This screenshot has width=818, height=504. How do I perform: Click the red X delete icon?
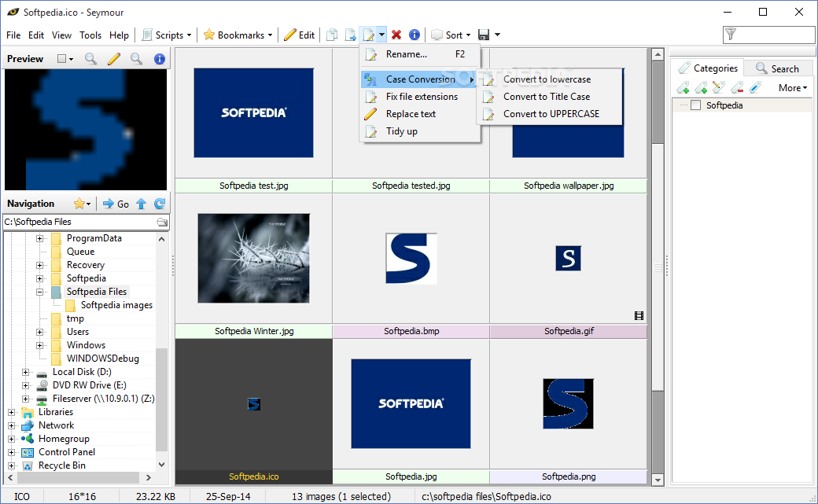[x=396, y=35]
